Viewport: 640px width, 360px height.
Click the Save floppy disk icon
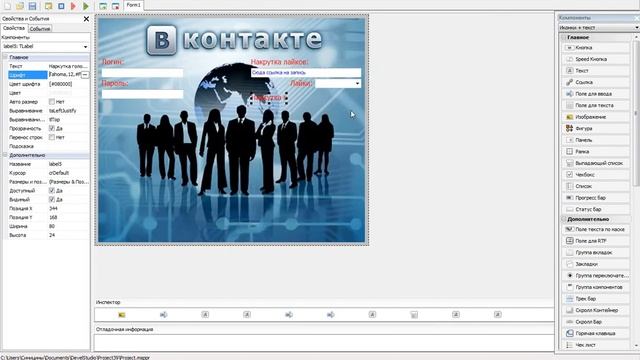(x=32, y=6)
